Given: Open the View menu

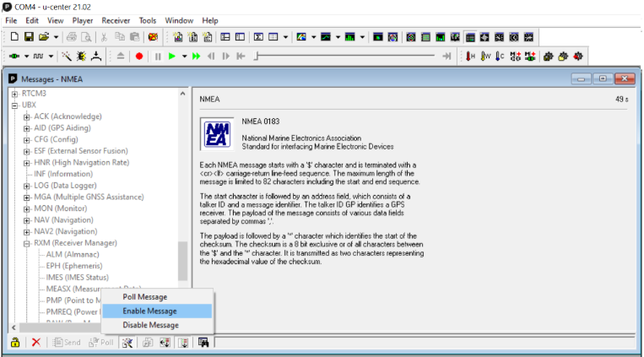Looking at the screenshot, I should (x=56, y=20).
